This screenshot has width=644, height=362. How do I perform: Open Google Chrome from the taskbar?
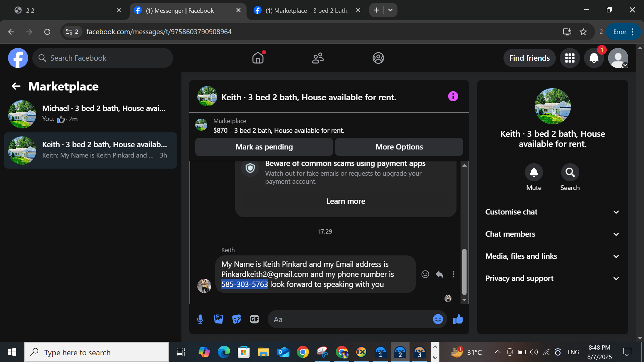tap(303, 352)
